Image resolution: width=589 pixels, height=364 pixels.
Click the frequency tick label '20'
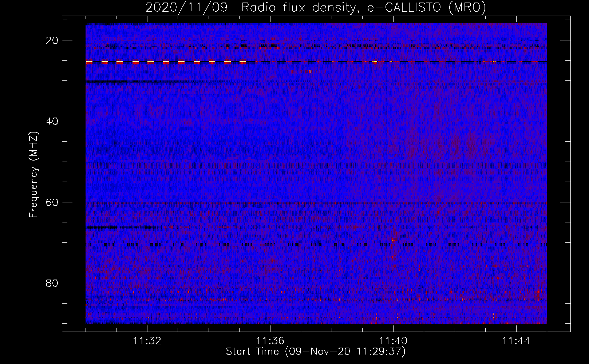point(52,40)
